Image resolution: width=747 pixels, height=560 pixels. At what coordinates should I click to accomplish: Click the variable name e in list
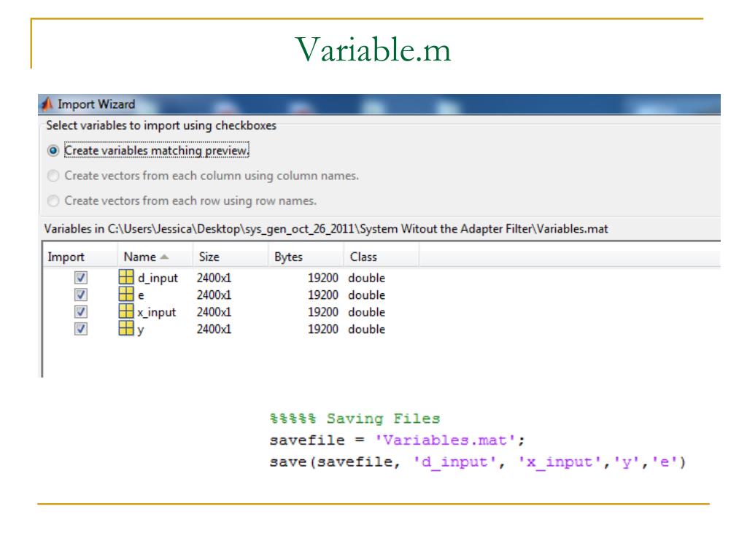141,295
